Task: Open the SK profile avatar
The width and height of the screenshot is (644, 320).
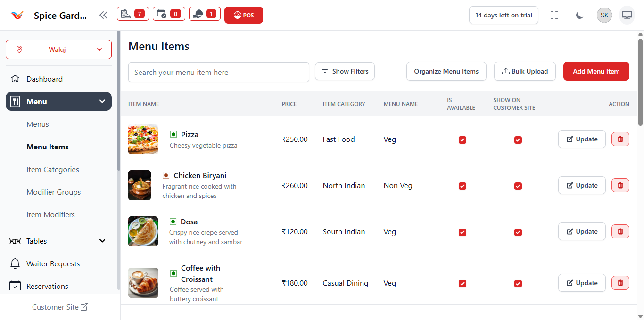Action: [x=604, y=15]
